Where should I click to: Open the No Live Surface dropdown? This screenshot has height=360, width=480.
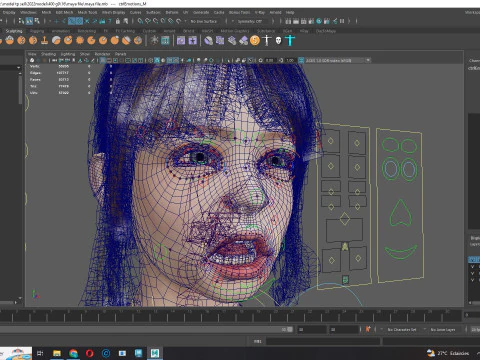[x=204, y=21]
